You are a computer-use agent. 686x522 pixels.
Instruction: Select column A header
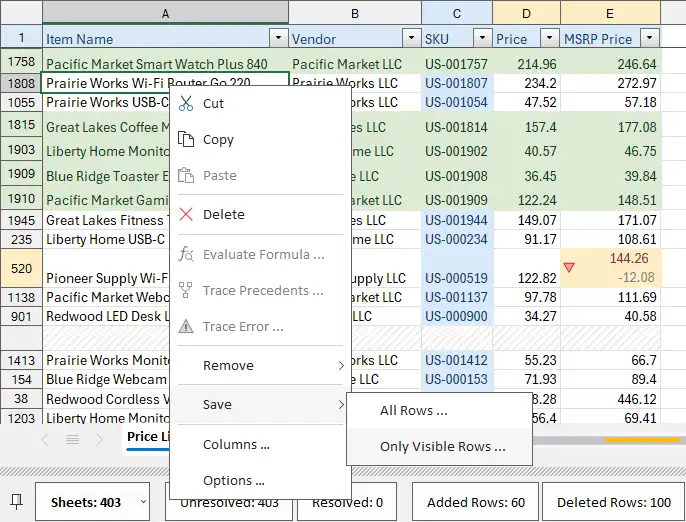pyautogui.click(x=165, y=13)
